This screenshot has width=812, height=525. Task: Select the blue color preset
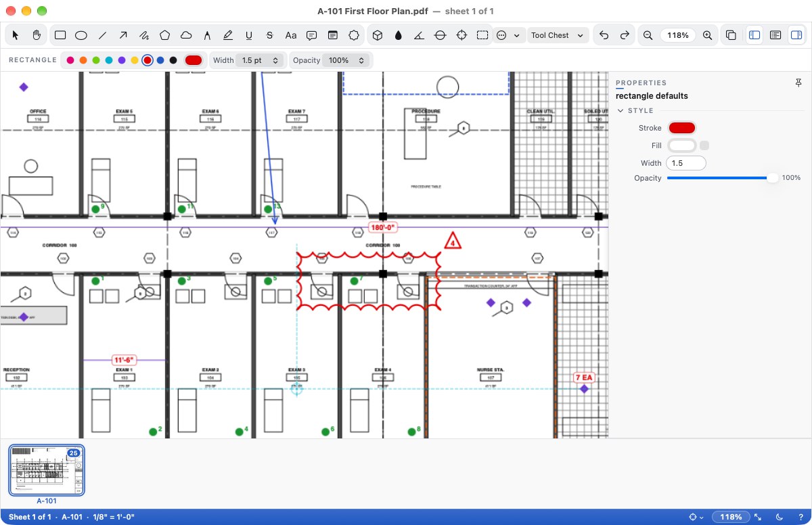point(160,60)
